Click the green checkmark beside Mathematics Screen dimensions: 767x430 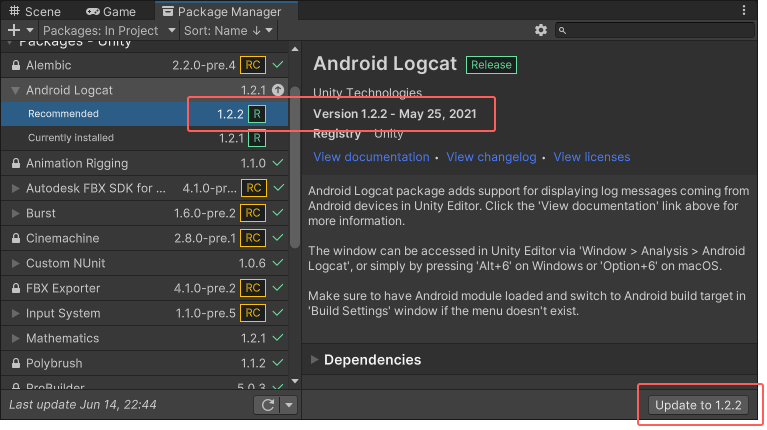click(278, 339)
